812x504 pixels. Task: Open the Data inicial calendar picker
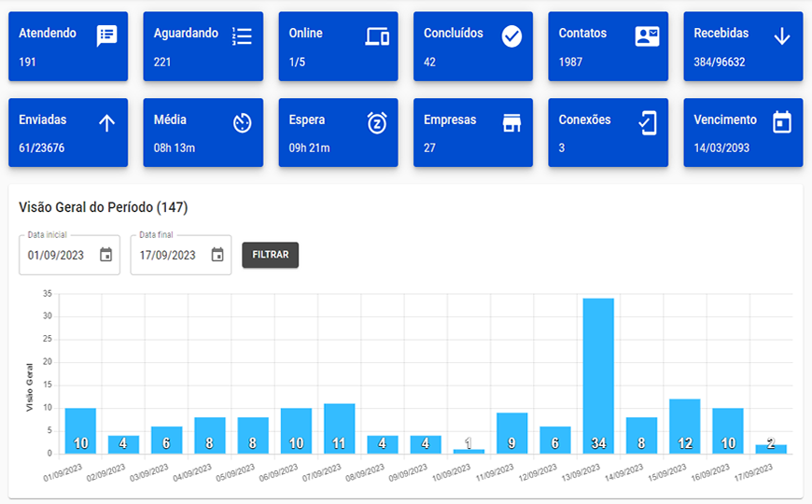106,255
